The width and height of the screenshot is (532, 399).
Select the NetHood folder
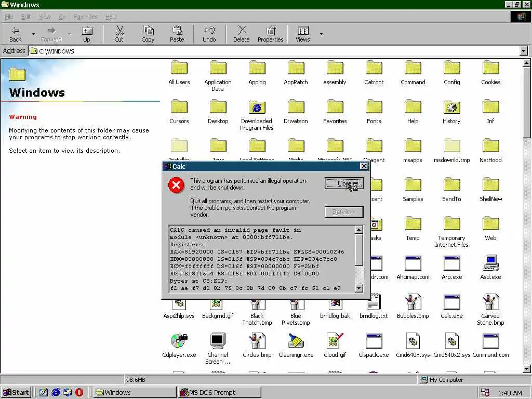click(x=490, y=151)
